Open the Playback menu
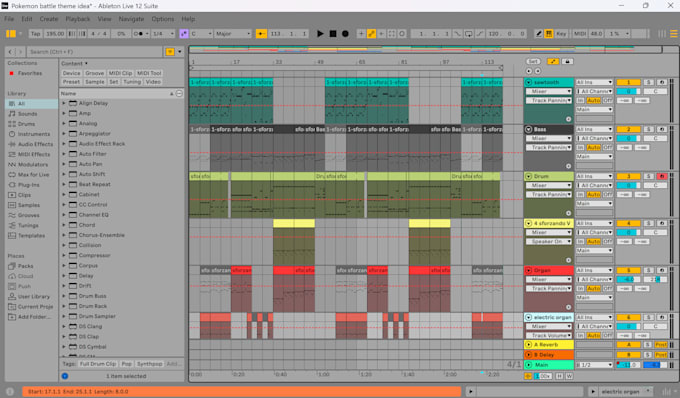The height and width of the screenshot is (398, 680). point(78,19)
